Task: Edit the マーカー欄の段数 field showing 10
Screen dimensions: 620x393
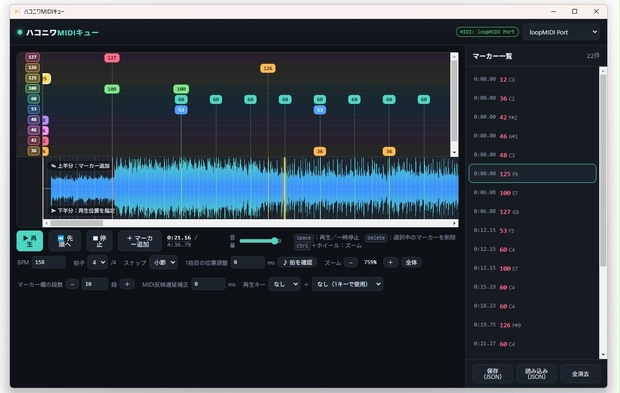Action: (x=95, y=284)
